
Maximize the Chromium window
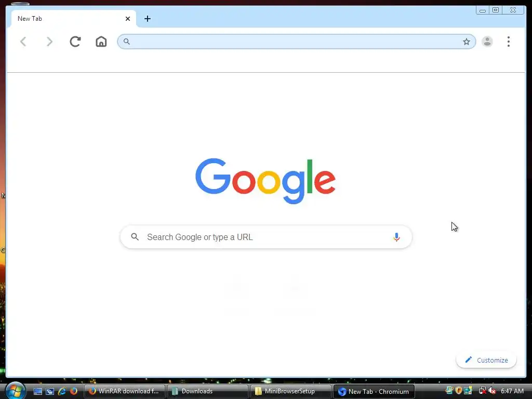495,10
